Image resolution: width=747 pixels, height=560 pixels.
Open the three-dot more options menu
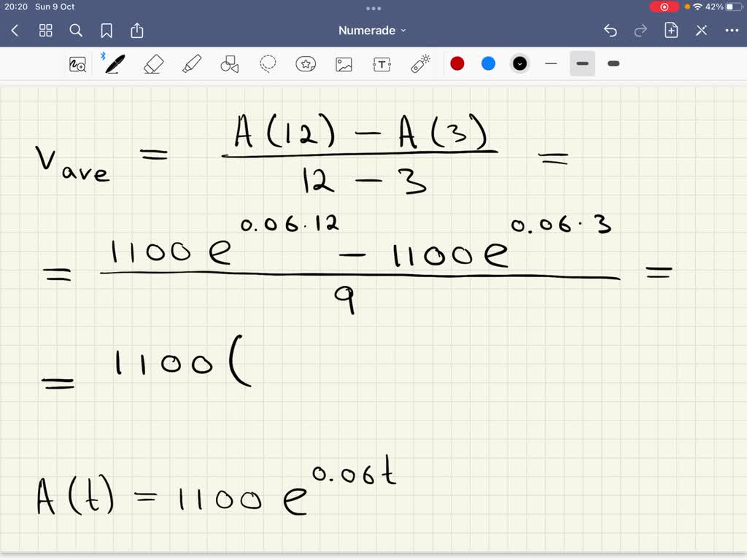point(732,31)
